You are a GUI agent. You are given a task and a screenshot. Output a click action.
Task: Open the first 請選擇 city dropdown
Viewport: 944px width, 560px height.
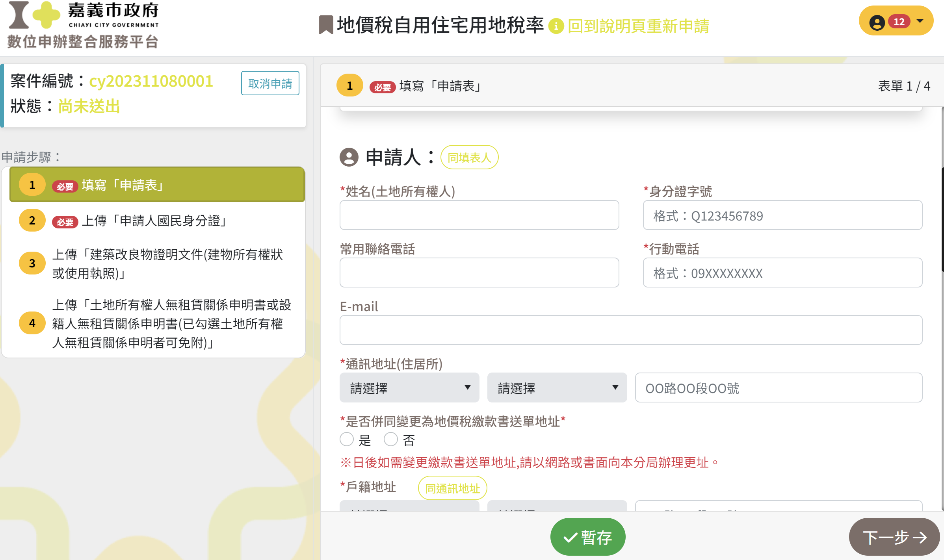tap(409, 388)
